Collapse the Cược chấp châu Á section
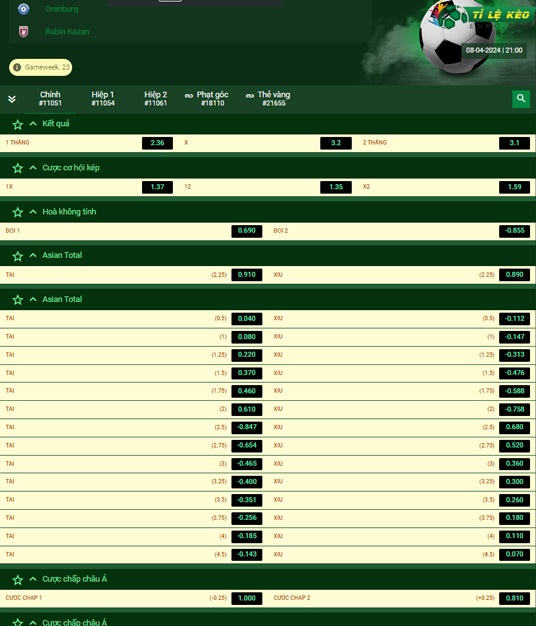 (33, 579)
